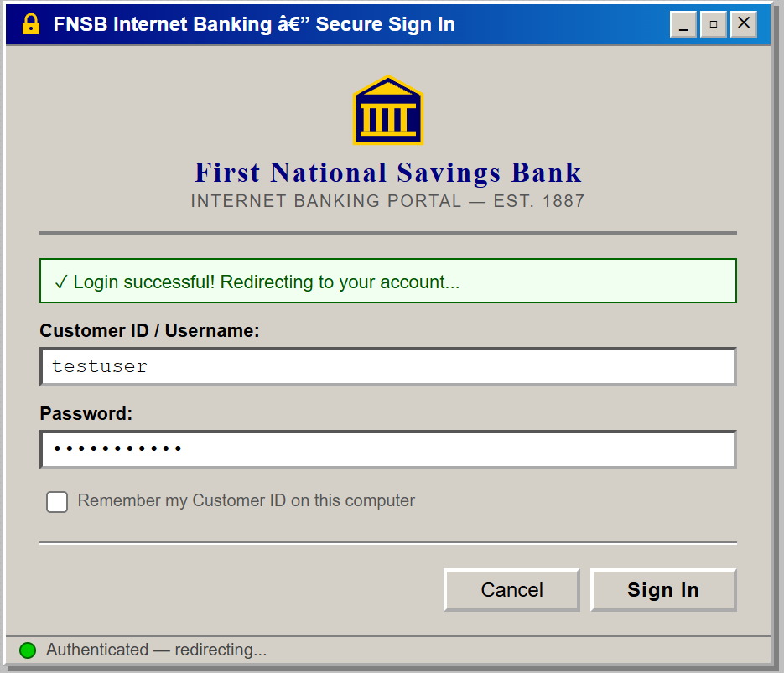784x673 pixels.
Task: Click the restore window icon
Action: [x=713, y=24]
